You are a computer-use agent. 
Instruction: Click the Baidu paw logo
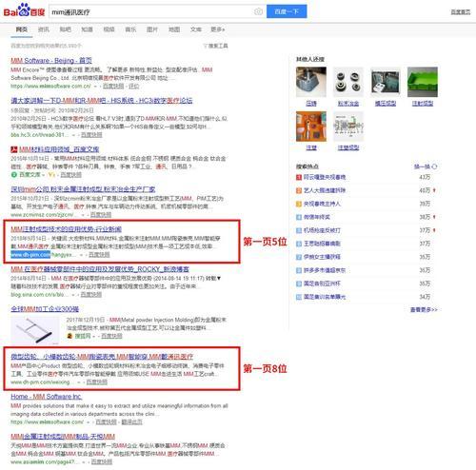tap(24, 10)
